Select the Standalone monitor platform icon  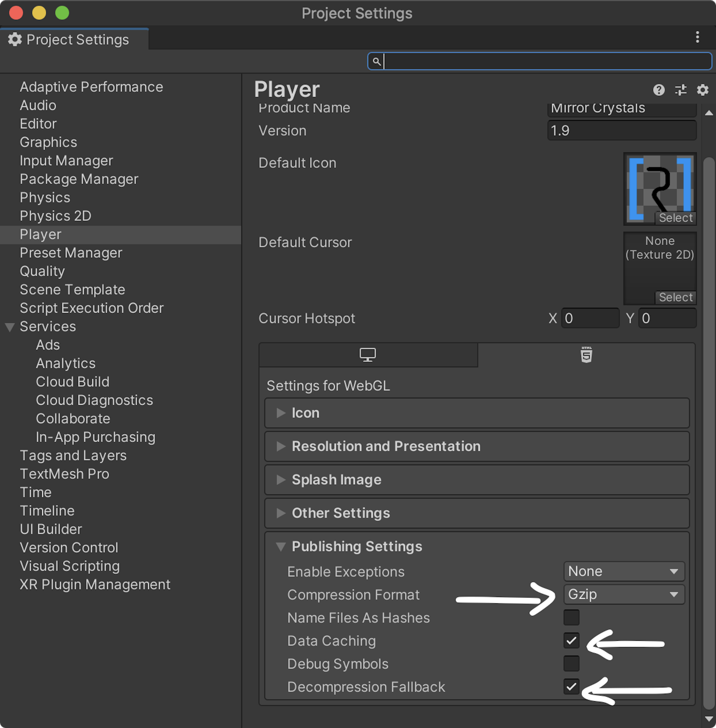click(x=367, y=354)
